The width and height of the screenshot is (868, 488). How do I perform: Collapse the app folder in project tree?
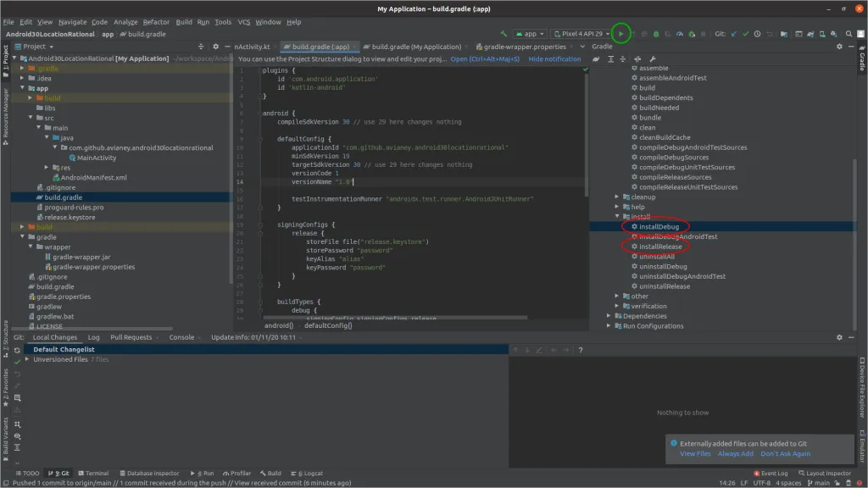[22, 88]
